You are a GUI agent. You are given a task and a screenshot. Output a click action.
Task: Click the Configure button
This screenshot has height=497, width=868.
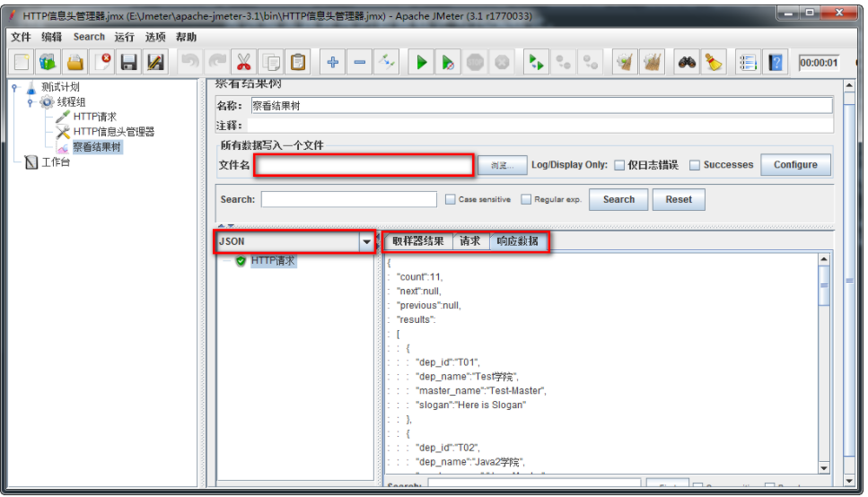pyautogui.click(x=795, y=165)
